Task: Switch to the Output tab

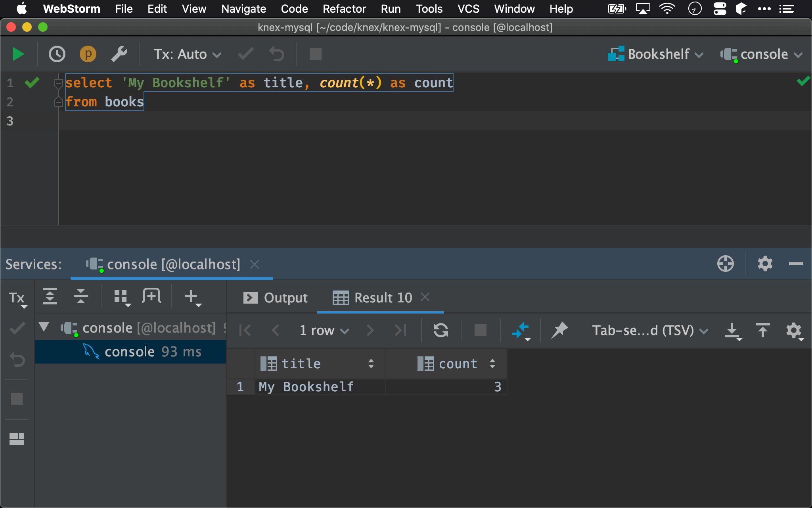Action: coord(276,298)
